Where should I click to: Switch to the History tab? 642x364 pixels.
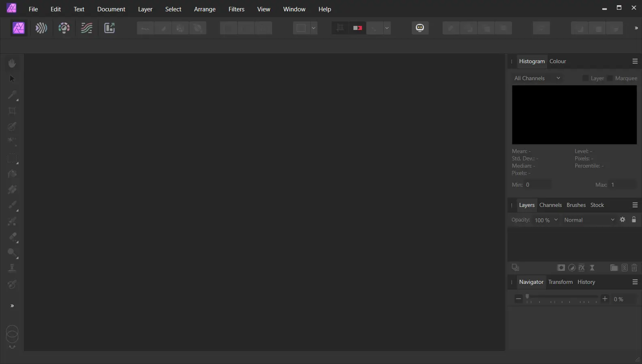586,282
